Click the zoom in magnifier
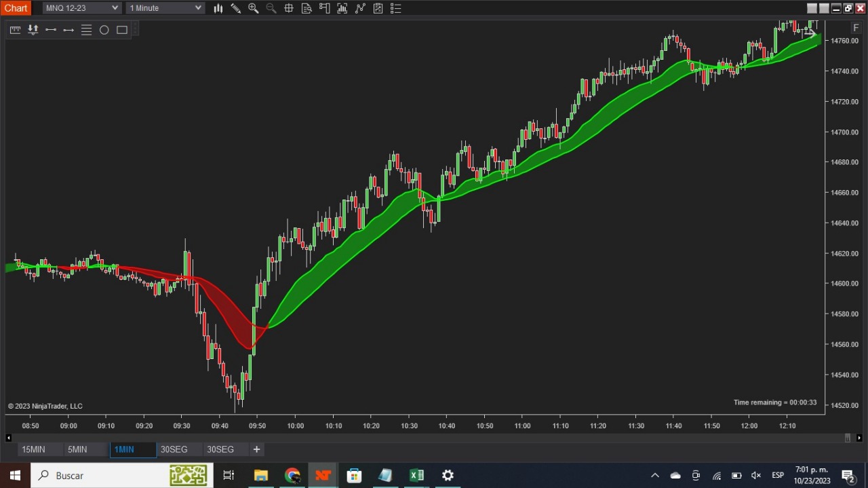The width and height of the screenshot is (868, 488). (254, 8)
